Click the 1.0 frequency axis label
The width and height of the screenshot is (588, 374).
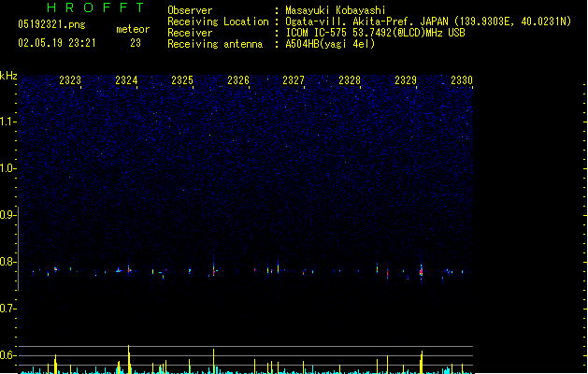click(7, 168)
